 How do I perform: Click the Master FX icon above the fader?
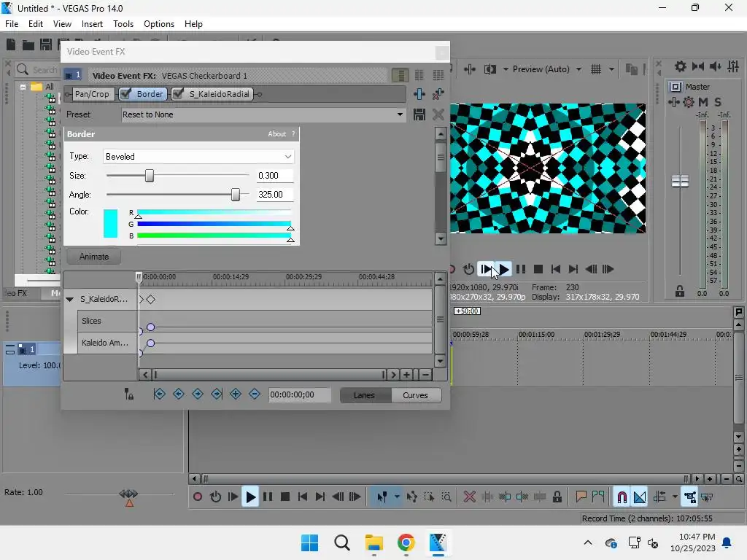coord(673,102)
